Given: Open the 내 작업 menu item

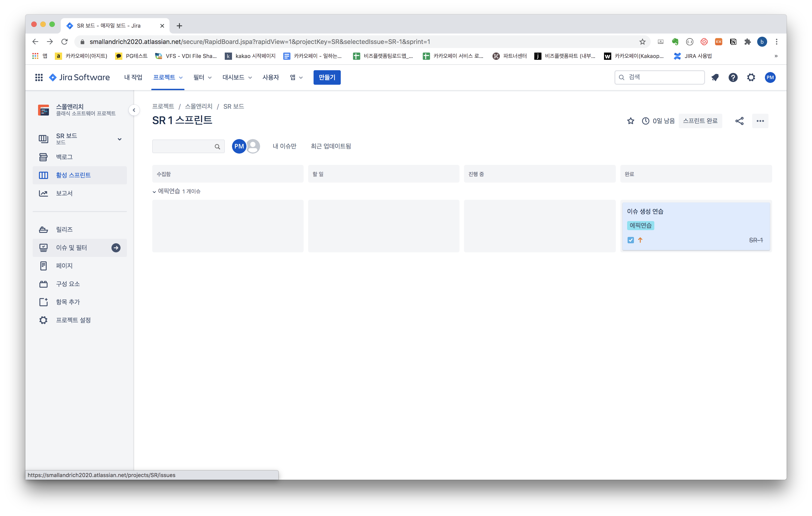Looking at the screenshot, I should 133,77.
